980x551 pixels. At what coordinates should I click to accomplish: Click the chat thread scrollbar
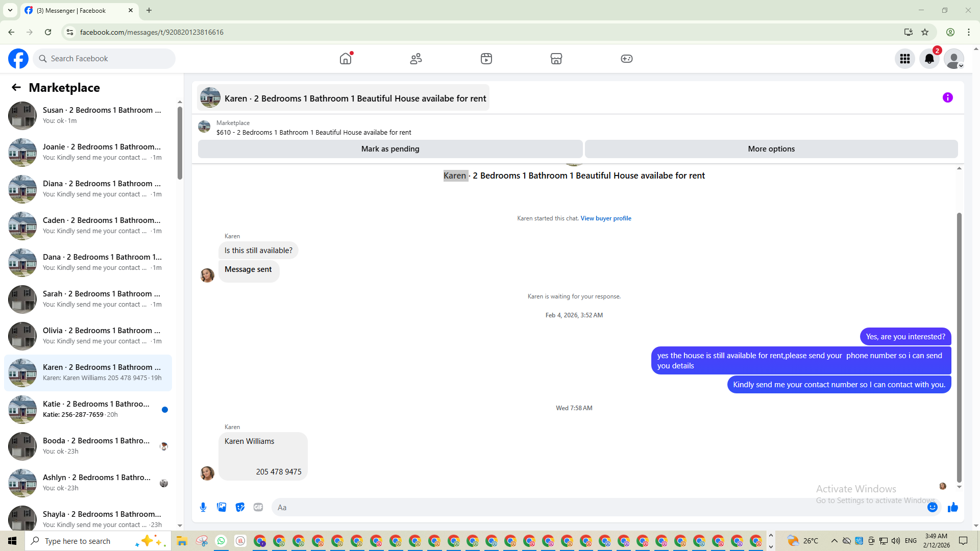[959, 347]
